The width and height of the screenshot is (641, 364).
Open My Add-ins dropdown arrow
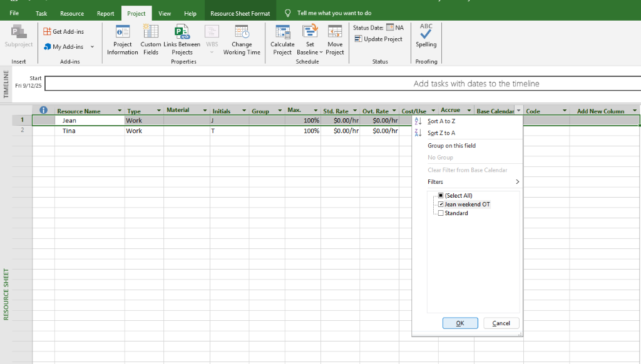click(x=93, y=46)
